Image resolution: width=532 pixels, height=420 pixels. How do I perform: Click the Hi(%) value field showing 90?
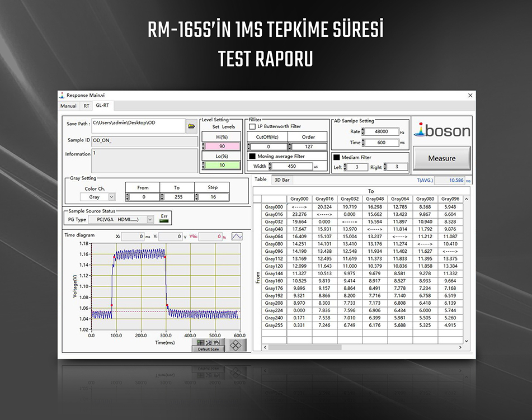[222, 147]
